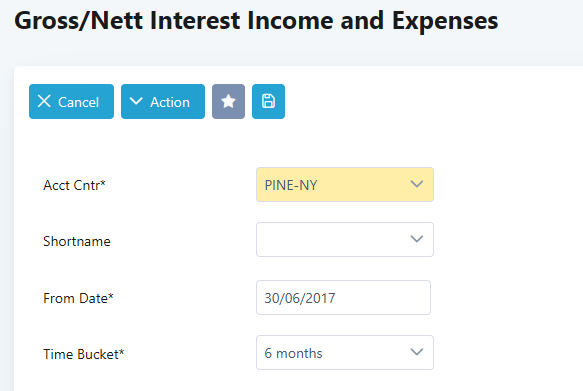Select the PINE-NY value text

click(x=291, y=185)
